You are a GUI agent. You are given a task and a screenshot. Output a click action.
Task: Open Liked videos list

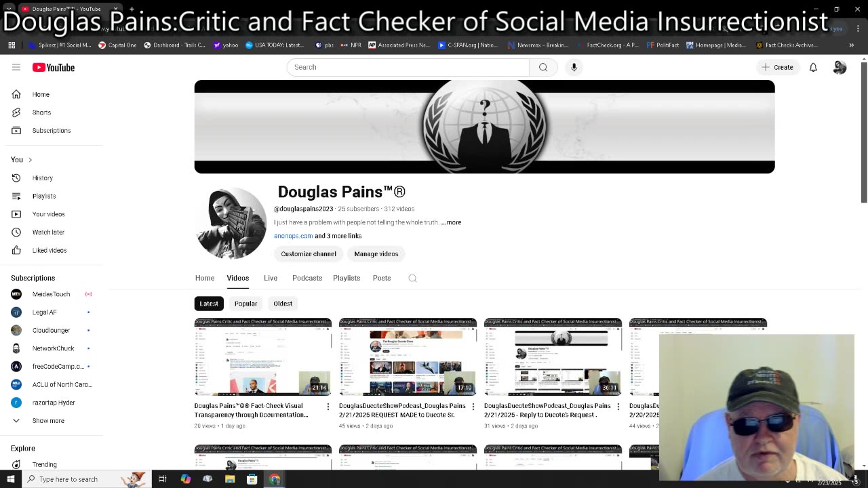tap(52, 250)
